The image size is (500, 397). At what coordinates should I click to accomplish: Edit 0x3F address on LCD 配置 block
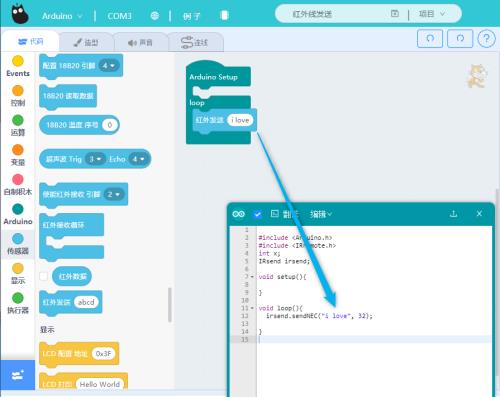point(103,353)
